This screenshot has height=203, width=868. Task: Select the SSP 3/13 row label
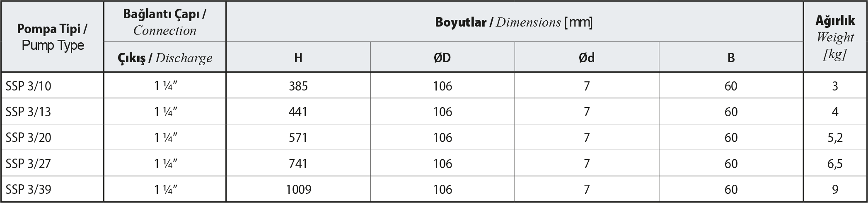click(x=52, y=111)
